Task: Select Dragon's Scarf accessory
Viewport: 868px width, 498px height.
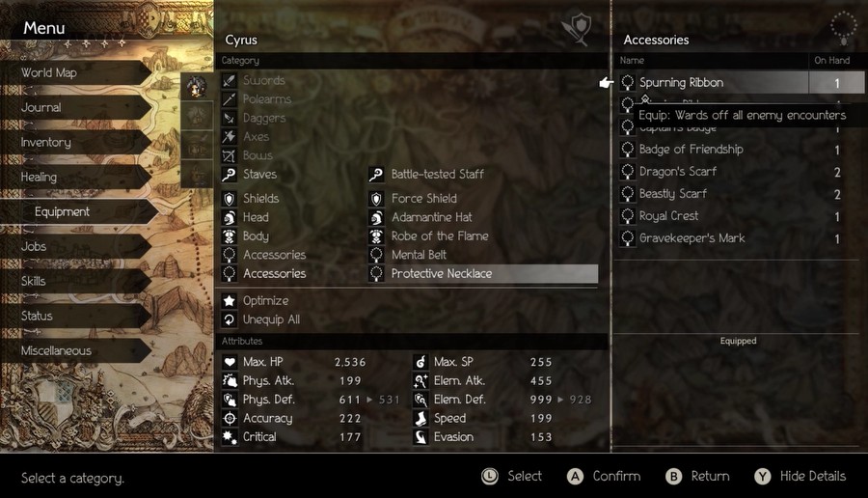Action: [x=741, y=172]
